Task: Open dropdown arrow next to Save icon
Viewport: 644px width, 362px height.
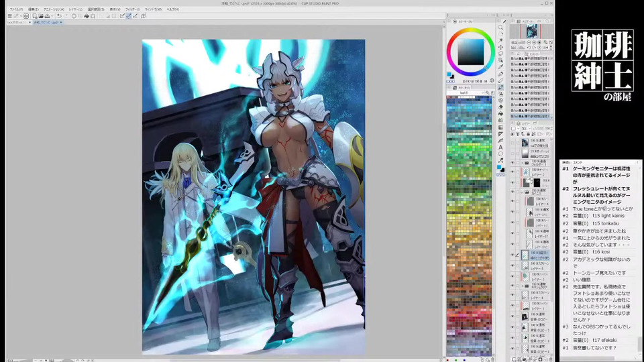Action: (52, 16)
